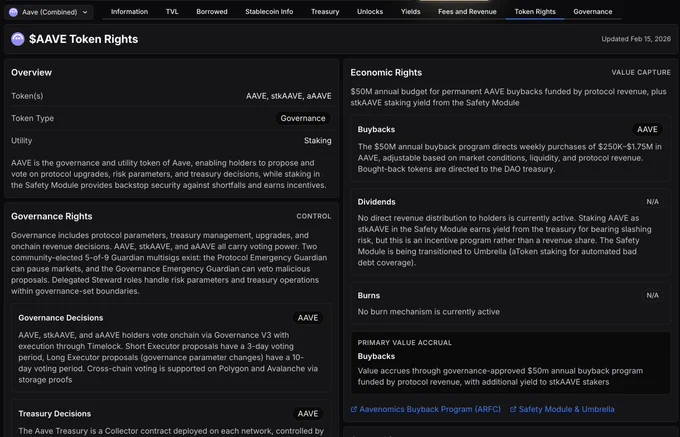Click the Aave ghost logo beside $AAVE Token Rights

(18, 39)
